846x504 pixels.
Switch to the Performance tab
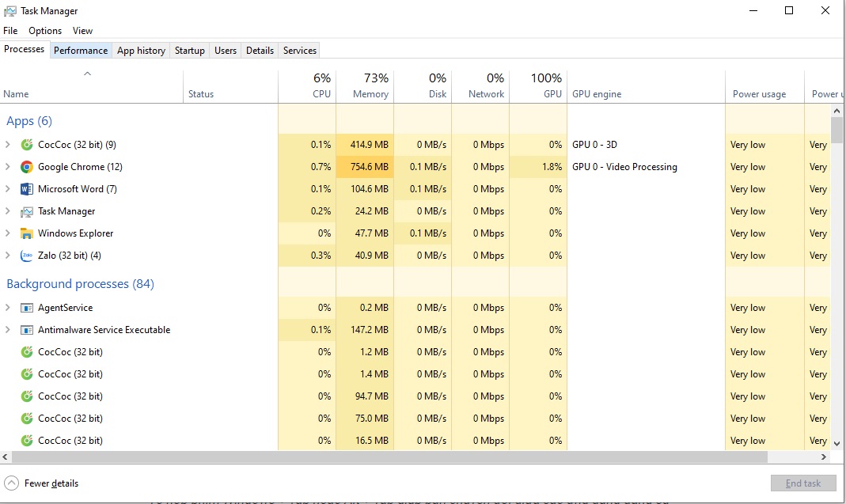click(x=81, y=51)
